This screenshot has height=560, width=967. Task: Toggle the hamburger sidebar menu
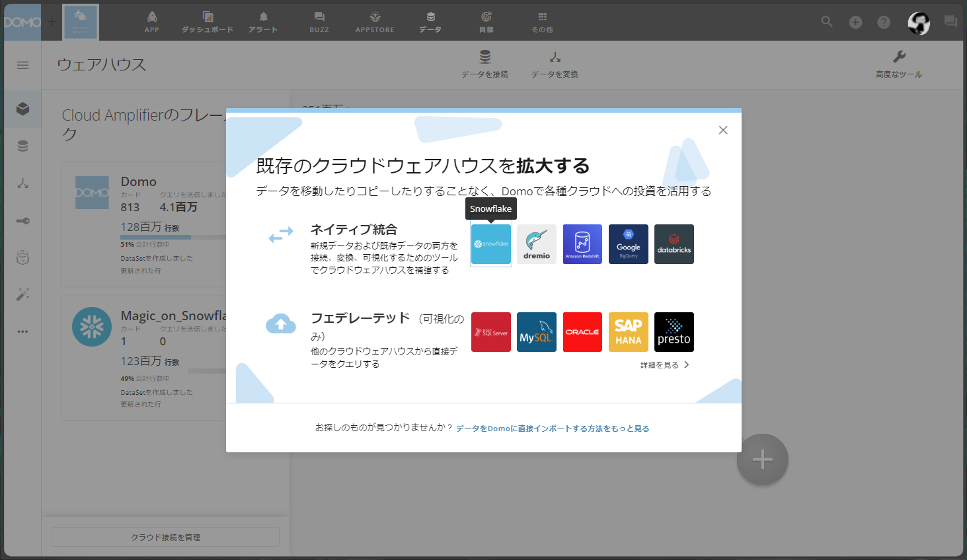click(x=23, y=65)
